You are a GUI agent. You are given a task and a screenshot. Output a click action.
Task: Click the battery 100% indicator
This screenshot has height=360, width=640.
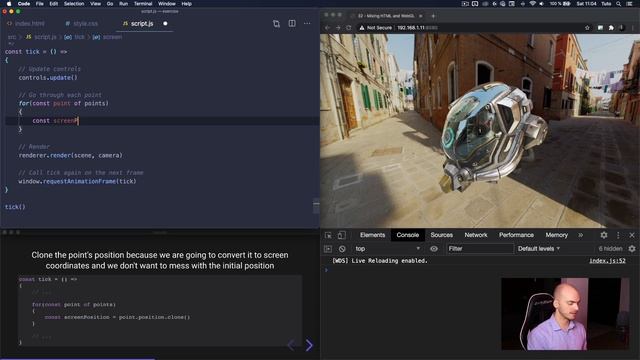click(x=560, y=4)
